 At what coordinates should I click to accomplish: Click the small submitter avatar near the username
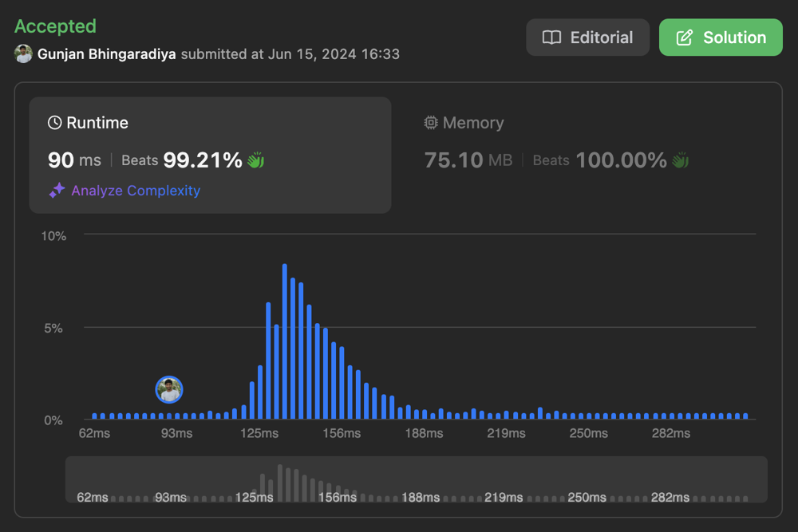click(x=23, y=54)
